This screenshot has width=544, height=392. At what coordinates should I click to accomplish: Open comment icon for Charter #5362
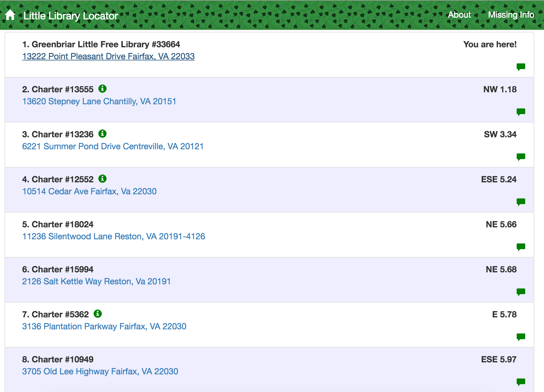(x=521, y=337)
